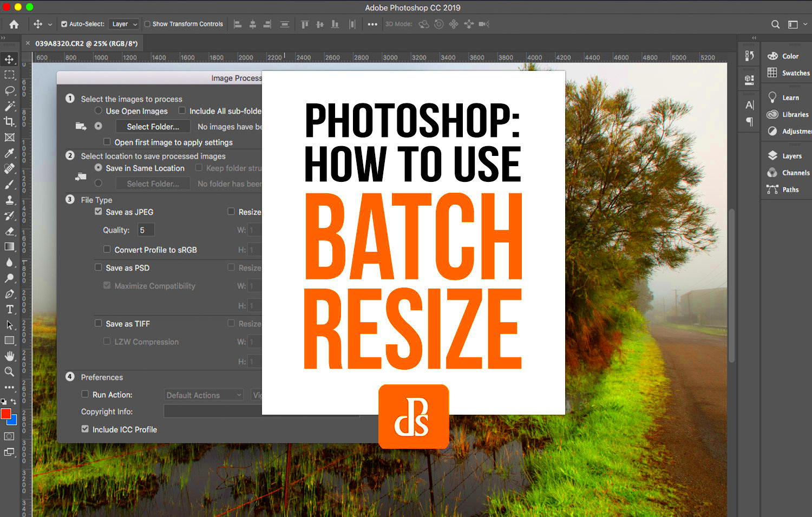This screenshot has width=812, height=517.
Task: Check Open first image to apply settings
Action: pos(107,142)
